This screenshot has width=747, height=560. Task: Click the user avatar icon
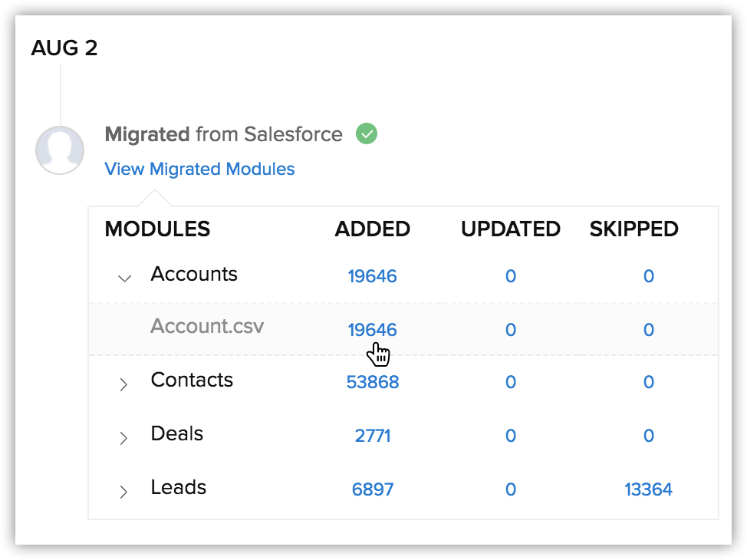tap(60, 150)
